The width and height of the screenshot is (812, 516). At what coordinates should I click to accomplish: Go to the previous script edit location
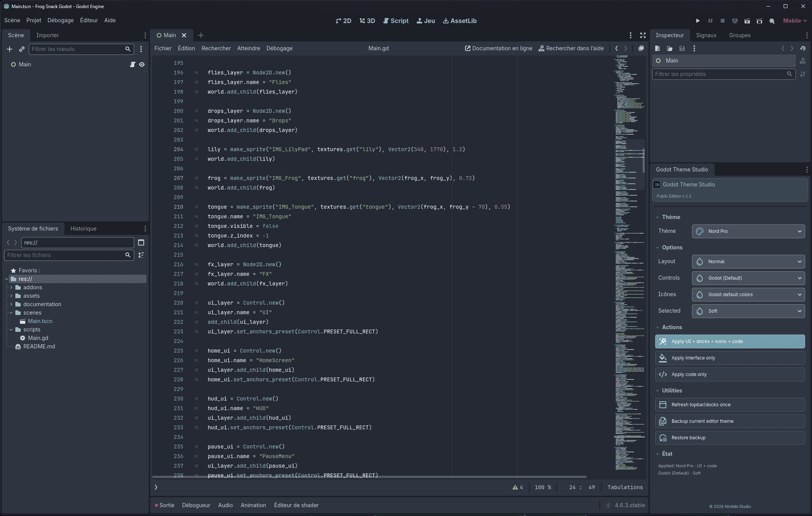tap(616, 48)
